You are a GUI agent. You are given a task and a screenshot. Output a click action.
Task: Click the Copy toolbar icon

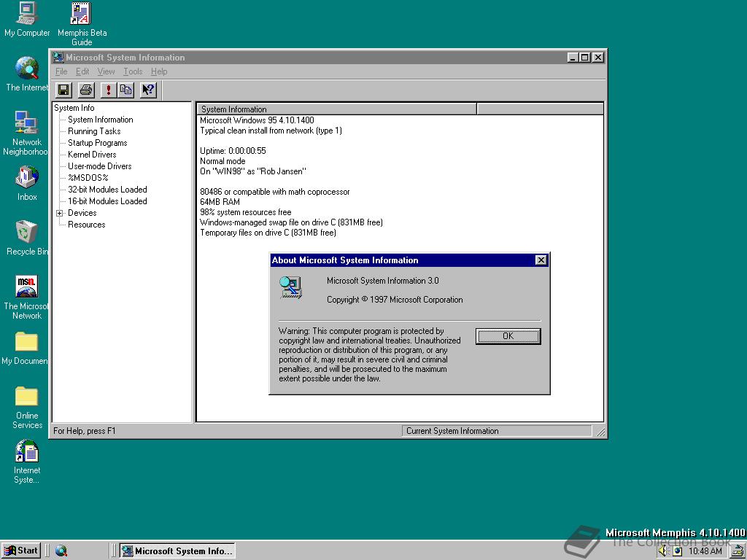126,90
